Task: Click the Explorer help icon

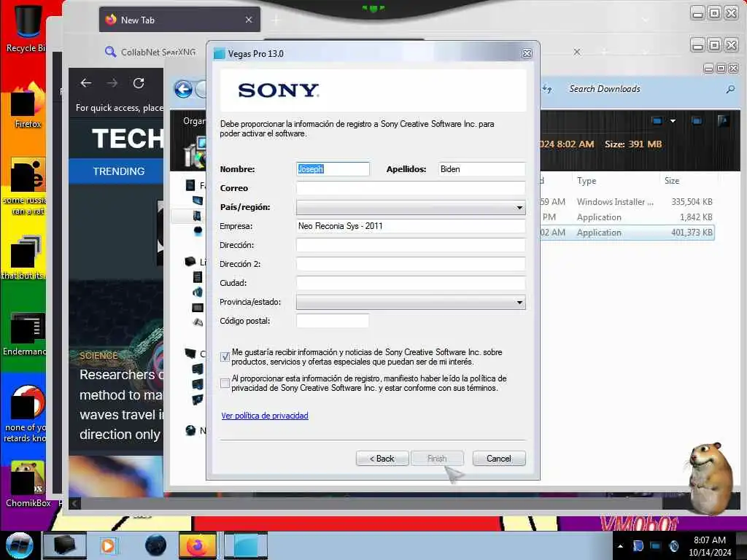Action: tap(723, 121)
